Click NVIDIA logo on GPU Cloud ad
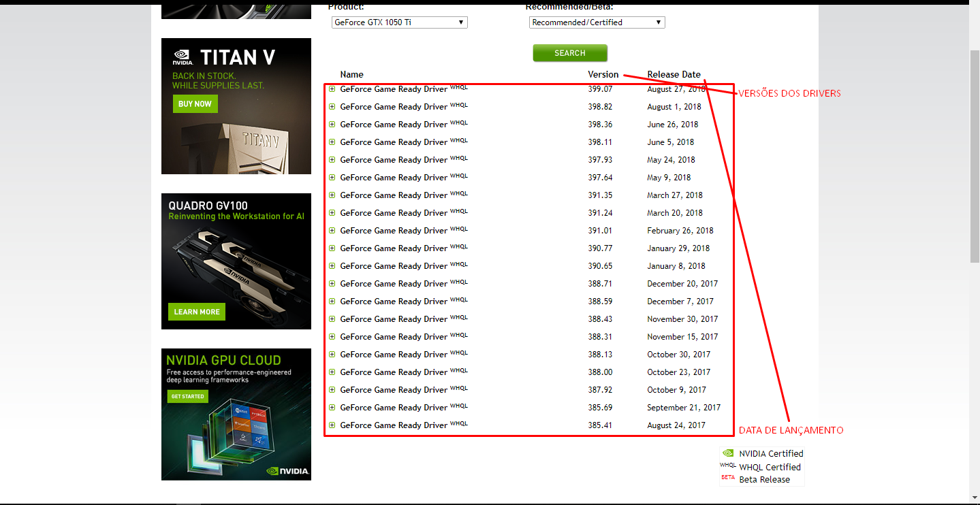 288,470
